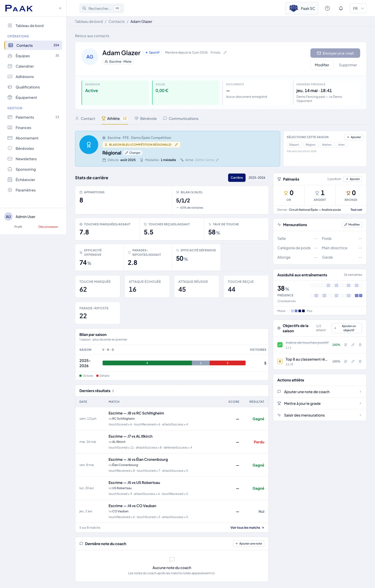The width and height of the screenshot is (375, 588).
Task: Edit membership date pencil icon
Action: click(x=225, y=52)
